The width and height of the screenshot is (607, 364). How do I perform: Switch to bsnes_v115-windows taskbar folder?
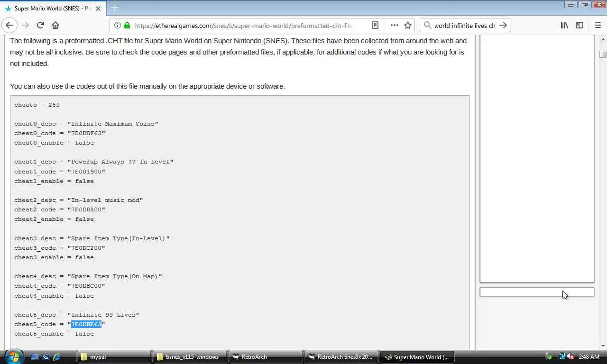[189, 357]
